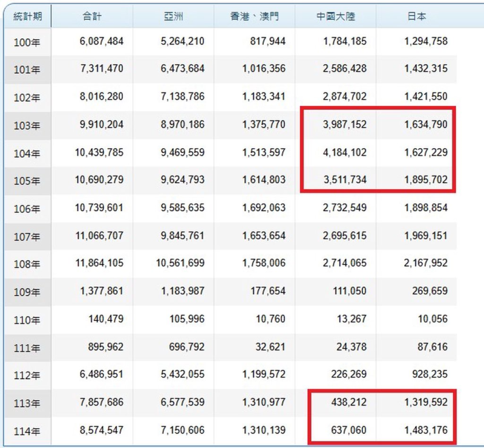Image resolution: width=484 pixels, height=448 pixels.
Task: Click the 統計期 column header
Action: 27,16
